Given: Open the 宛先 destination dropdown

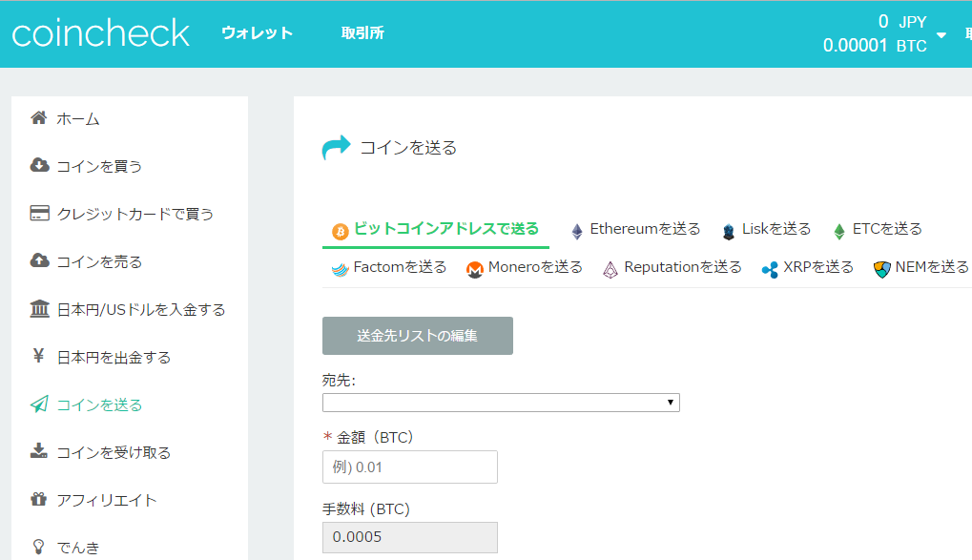Looking at the screenshot, I should click(x=501, y=403).
